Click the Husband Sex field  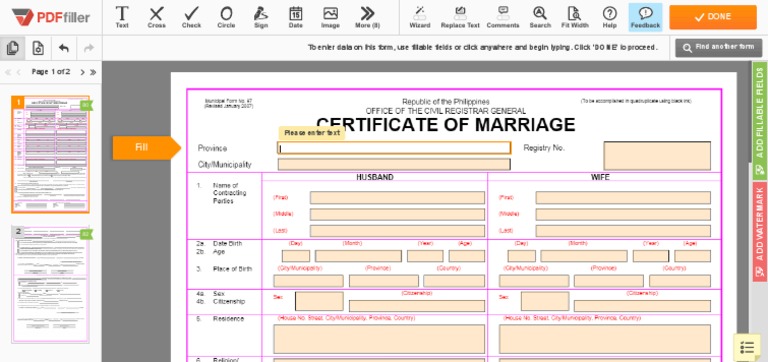(x=319, y=301)
